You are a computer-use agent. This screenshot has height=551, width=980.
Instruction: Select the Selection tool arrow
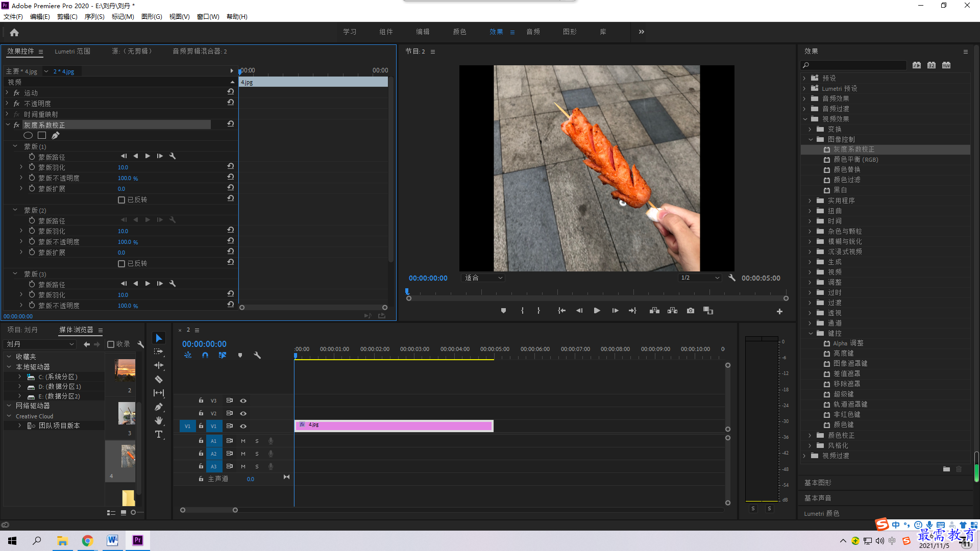coord(159,338)
